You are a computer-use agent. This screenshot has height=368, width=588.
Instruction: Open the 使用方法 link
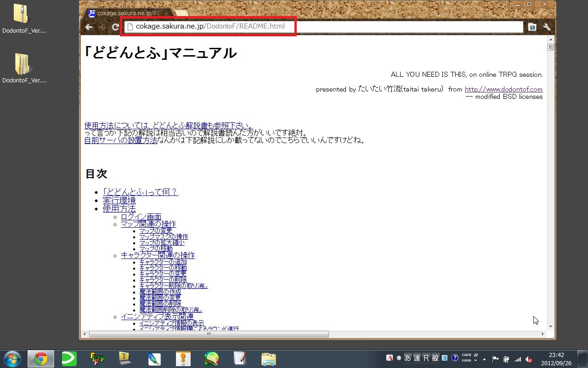pyautogui.click(x=119, y=209)
